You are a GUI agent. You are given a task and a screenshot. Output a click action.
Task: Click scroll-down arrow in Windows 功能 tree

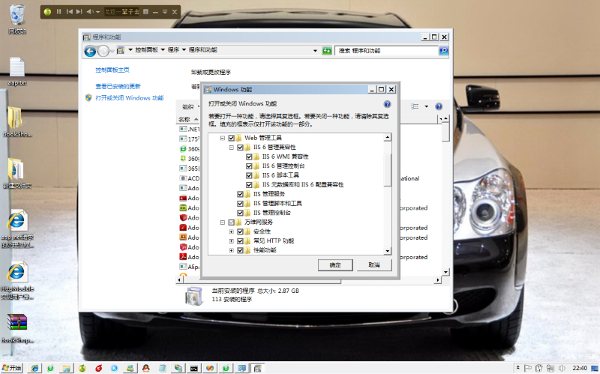coord(388,251)
